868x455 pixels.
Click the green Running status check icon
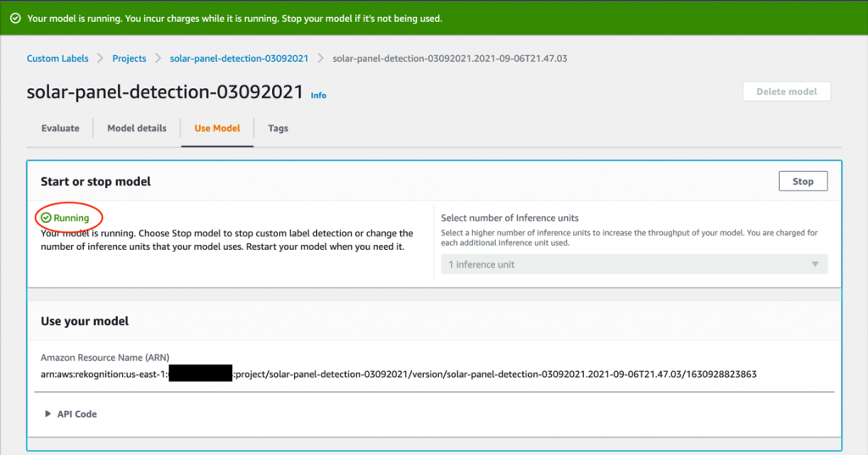(46, 218)
